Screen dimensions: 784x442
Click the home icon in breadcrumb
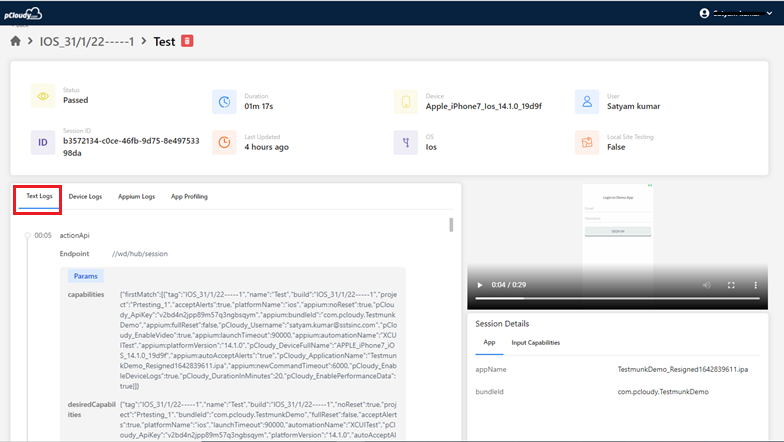[x=16, y=42]
